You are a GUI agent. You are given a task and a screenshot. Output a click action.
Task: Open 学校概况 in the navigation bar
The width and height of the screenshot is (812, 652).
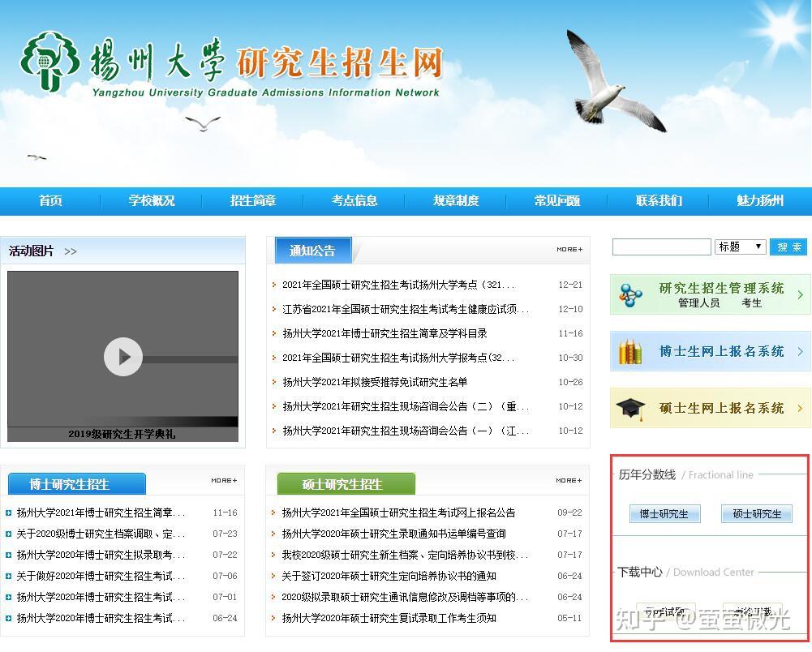(x=152, y=200)
